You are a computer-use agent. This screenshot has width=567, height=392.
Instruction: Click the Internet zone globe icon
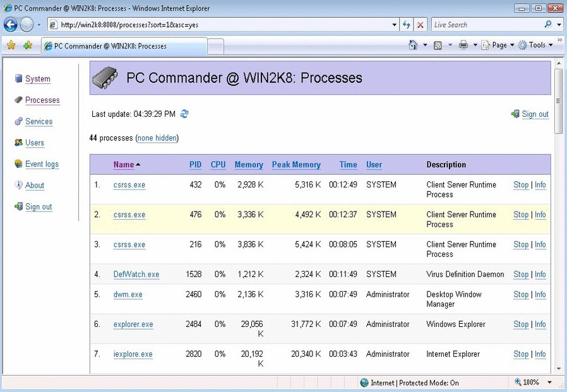click(364, 383)
